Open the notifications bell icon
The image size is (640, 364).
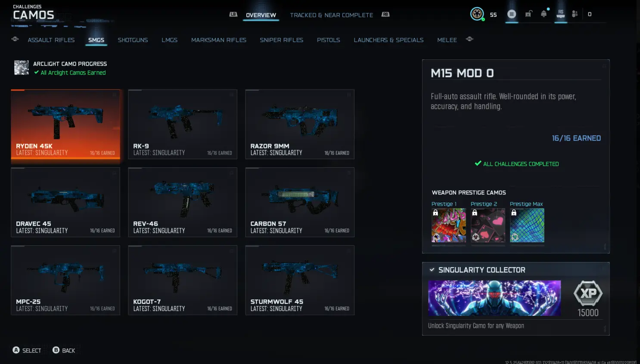click(544, 14)
